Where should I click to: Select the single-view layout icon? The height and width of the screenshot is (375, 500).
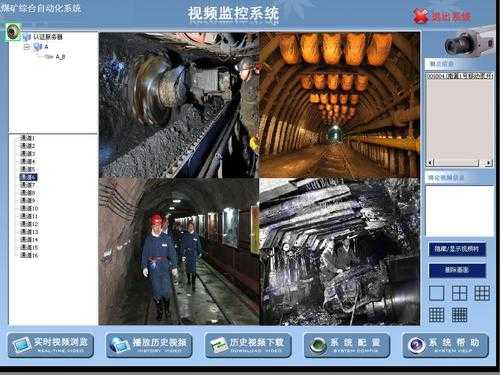(x=436, y=293)
